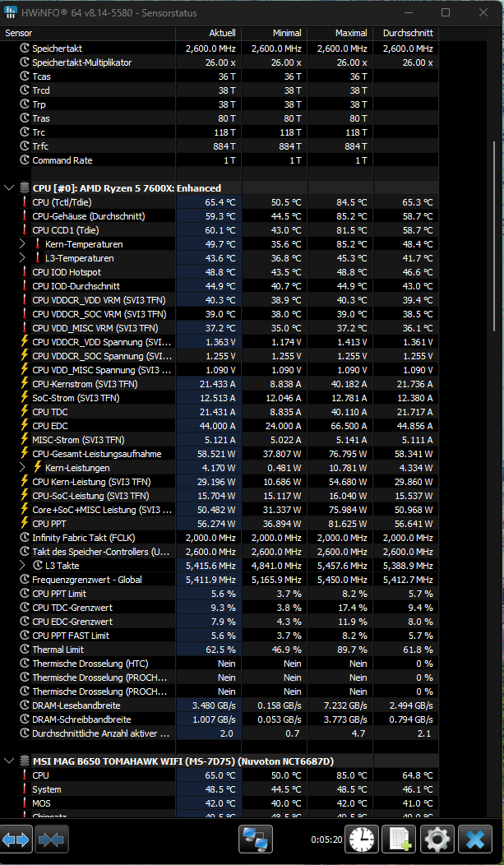This screenshot has width=504, height=865.
Task: Click the 65.4 °C current value of CPU Tctl/Tdie
Action: point(220,202)
